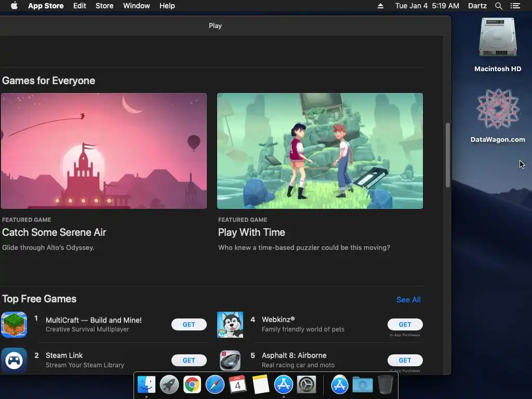
Task: Open Calendar from the Dock
Action: pos(238,384)
